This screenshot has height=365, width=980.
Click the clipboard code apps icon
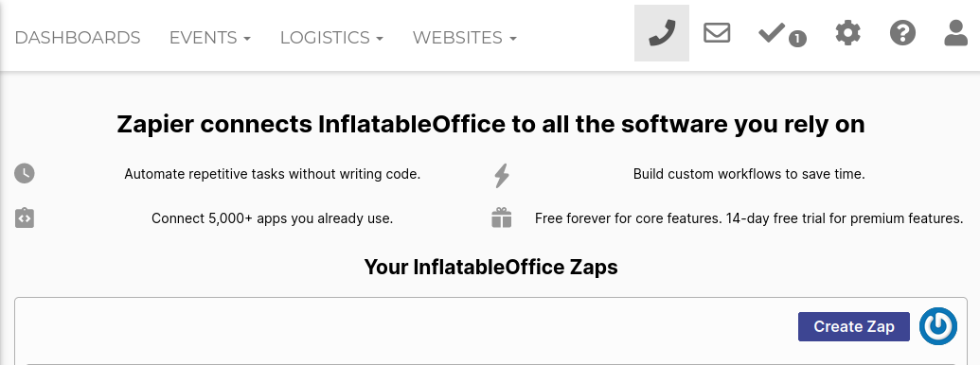pyautogui.click(x=25, y=218)
